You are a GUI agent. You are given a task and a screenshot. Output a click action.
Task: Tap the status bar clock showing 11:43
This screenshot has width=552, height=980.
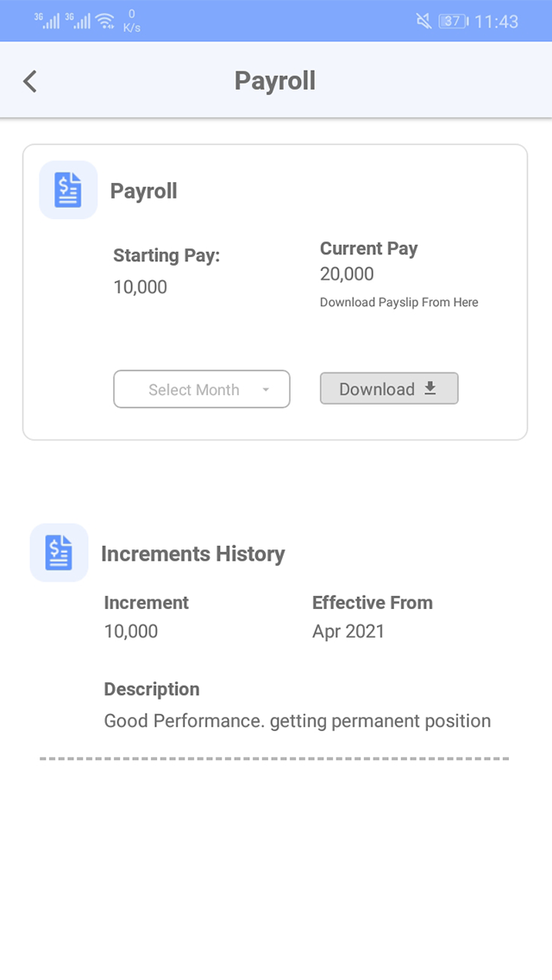(497, 22)
